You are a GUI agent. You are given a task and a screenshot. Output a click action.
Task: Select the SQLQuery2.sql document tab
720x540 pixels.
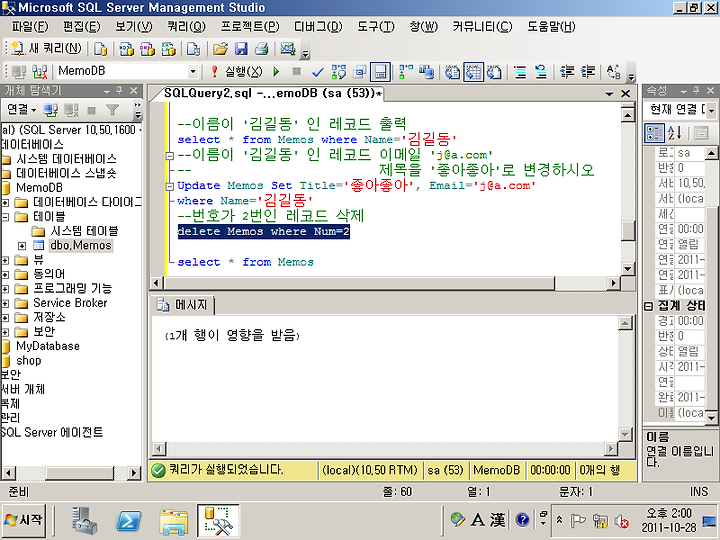coord(271,93)
